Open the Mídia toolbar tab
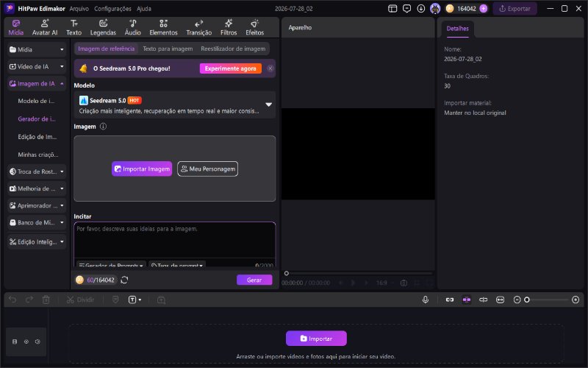 [15, 27]
